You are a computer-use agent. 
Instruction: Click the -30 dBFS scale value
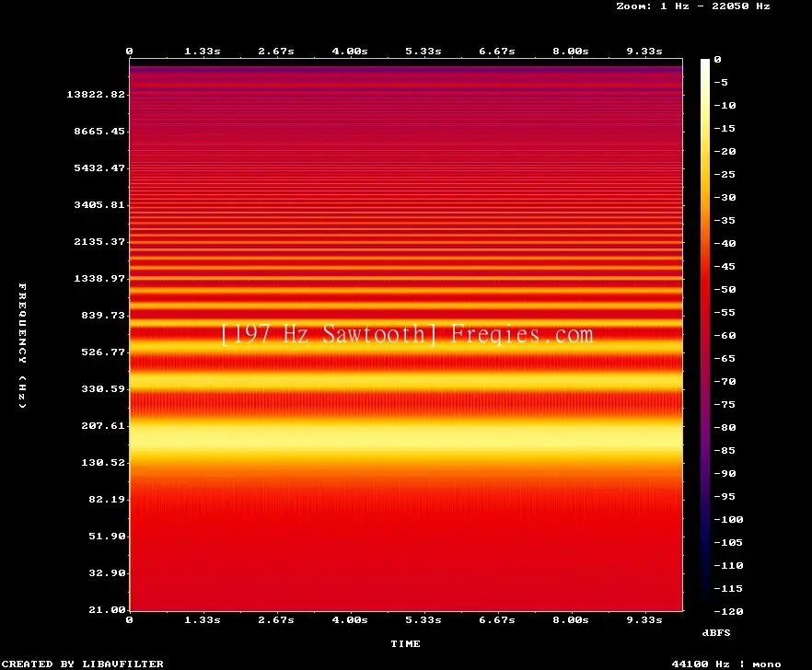coord(725,197)
